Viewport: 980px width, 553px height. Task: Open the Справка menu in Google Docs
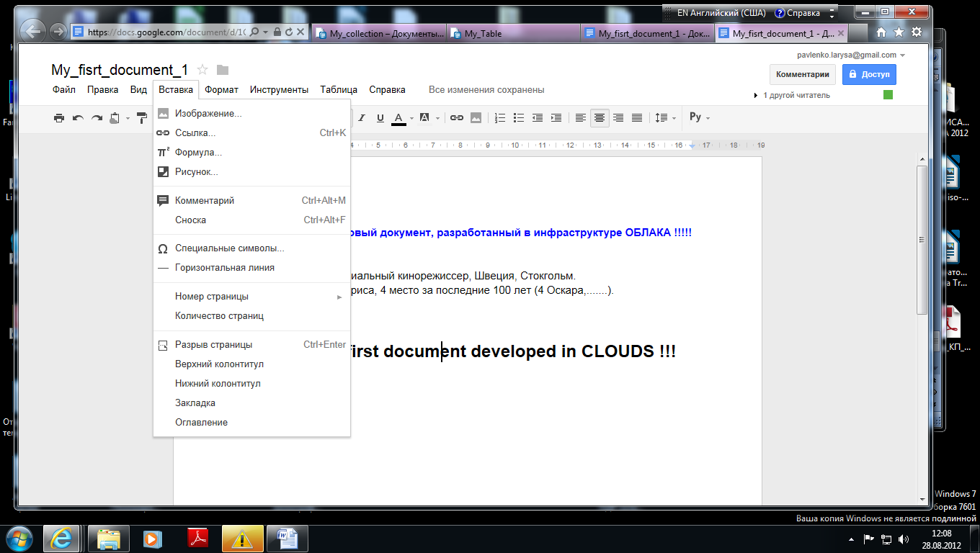tap(388, 90)
